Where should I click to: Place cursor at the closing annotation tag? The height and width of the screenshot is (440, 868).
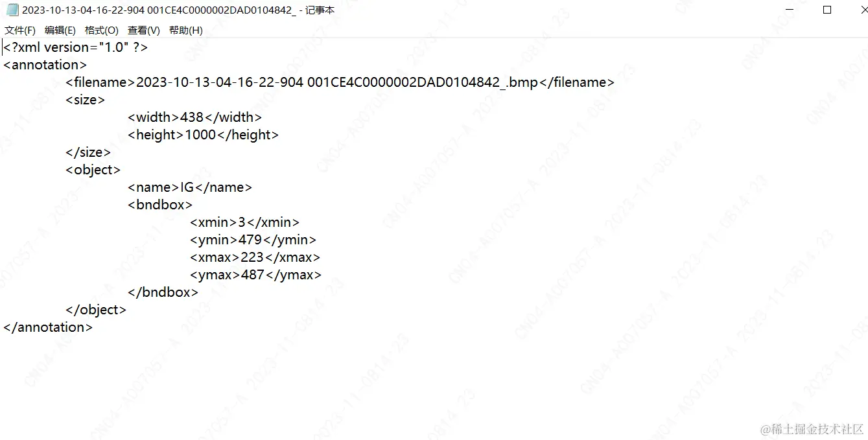pos(48,327)
